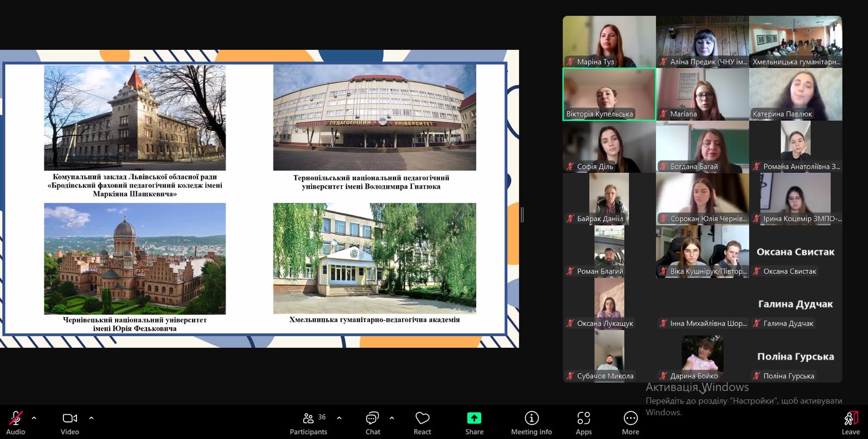868x439 pixels.
Task: Click muted mic icon beside Аліна Предик
Action: tap(663, 62)
